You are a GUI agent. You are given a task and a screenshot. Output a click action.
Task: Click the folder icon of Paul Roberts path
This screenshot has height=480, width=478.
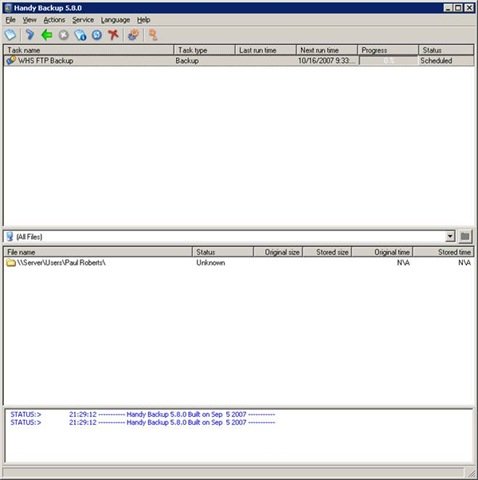coord(11,263)
